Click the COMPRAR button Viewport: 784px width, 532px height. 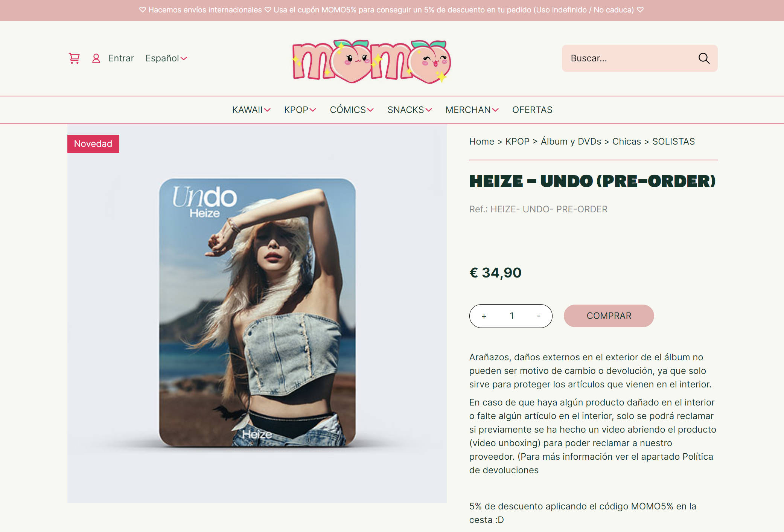(609, 316)
